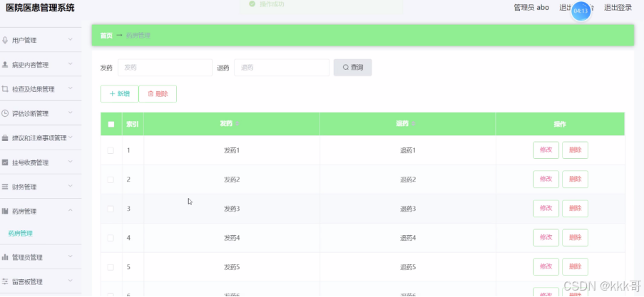Focus the 发药 search input field

[x=165, y=67]
